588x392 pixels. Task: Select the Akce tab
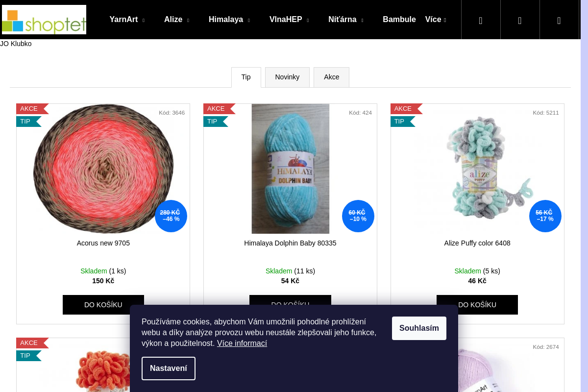click(331, 77)
